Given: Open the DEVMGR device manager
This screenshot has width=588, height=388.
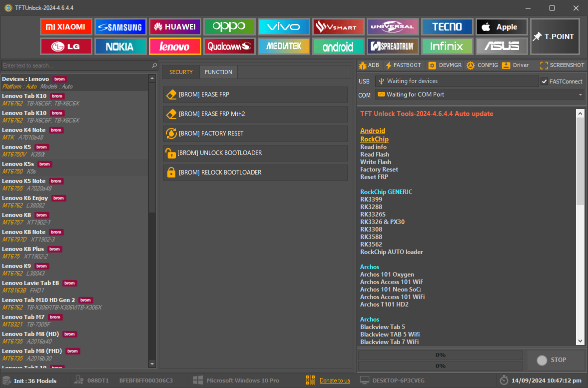Looking at the screenshot, I should click(444, 65).
